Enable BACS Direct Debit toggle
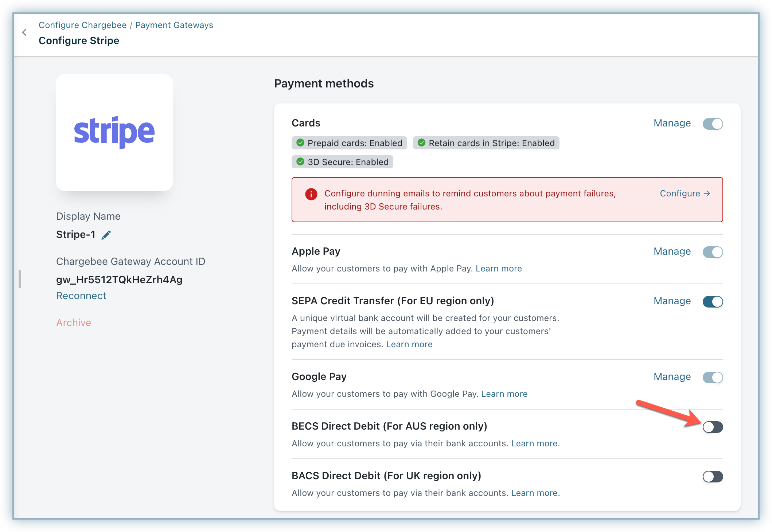 (713, 477)
